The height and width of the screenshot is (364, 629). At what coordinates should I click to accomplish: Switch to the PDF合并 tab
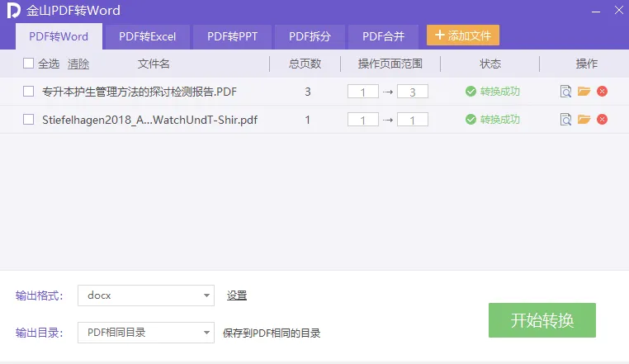click(383, 36)
